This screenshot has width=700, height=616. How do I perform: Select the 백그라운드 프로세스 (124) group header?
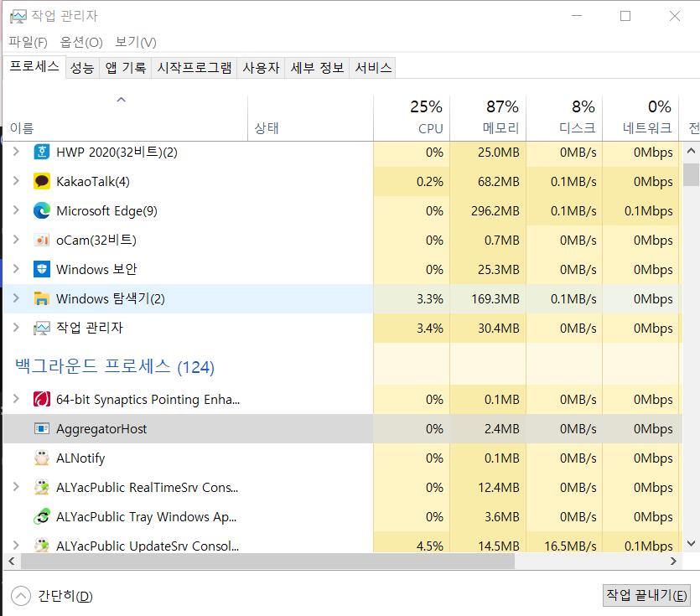(115, 366)
